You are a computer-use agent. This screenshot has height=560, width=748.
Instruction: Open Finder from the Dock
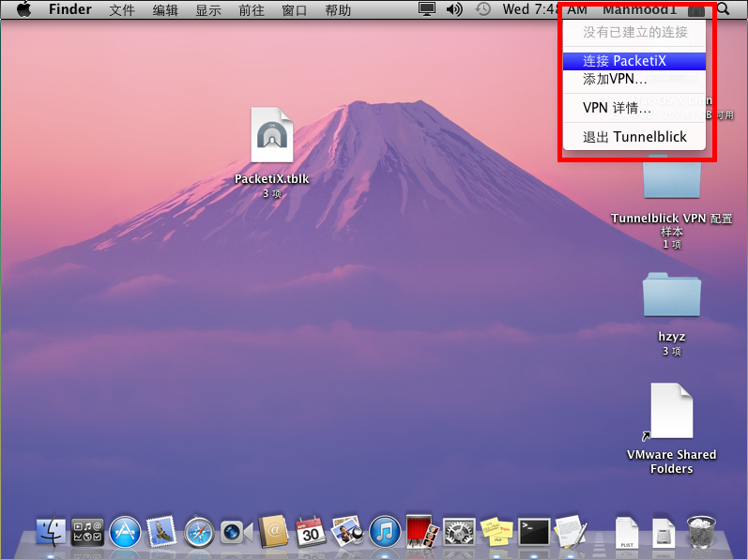pos(51,532)
